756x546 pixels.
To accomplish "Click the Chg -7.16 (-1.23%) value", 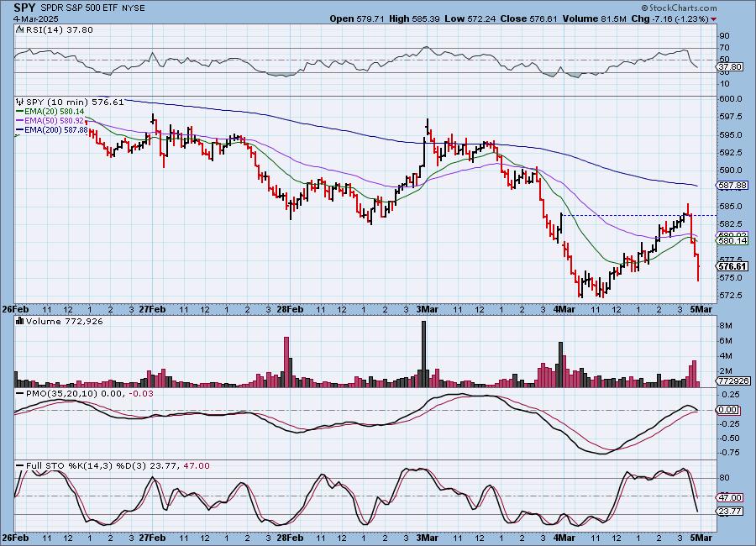I will (x=669, y=18).
